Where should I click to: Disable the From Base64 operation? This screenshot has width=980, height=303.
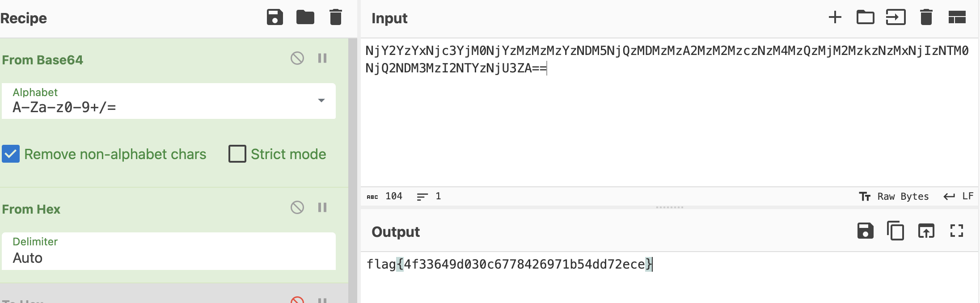297,58
